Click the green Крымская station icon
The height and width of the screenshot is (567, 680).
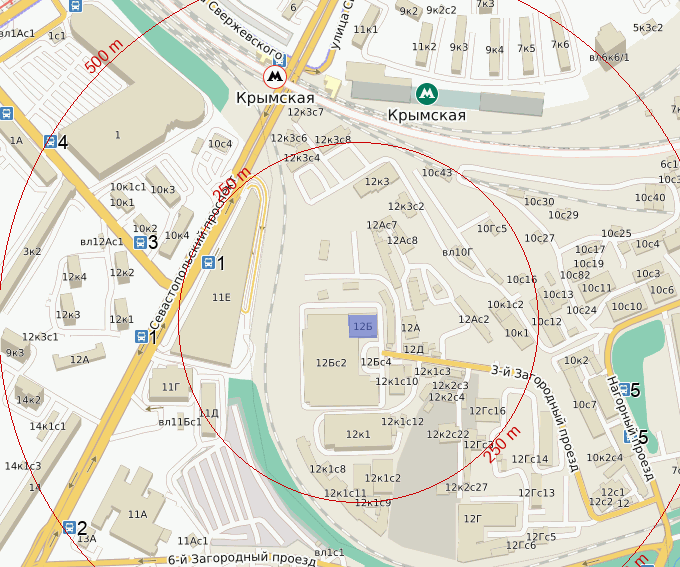point(427,94)
